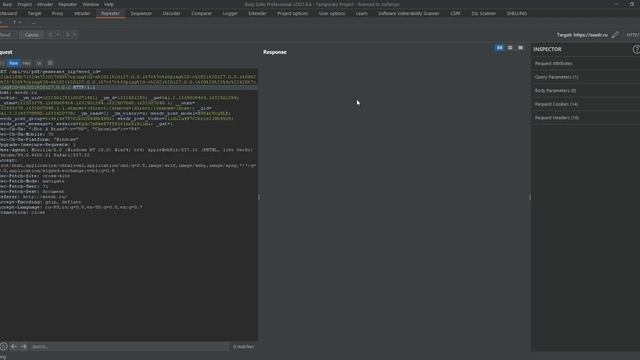Open the Window menu
This screenshot has height=360, width=640.
click(91, 4)
